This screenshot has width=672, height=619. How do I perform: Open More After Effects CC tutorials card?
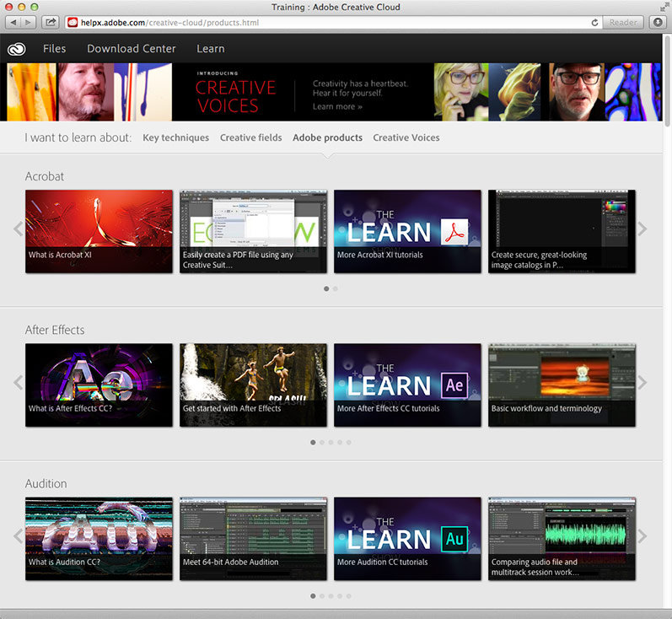[407, 385]
